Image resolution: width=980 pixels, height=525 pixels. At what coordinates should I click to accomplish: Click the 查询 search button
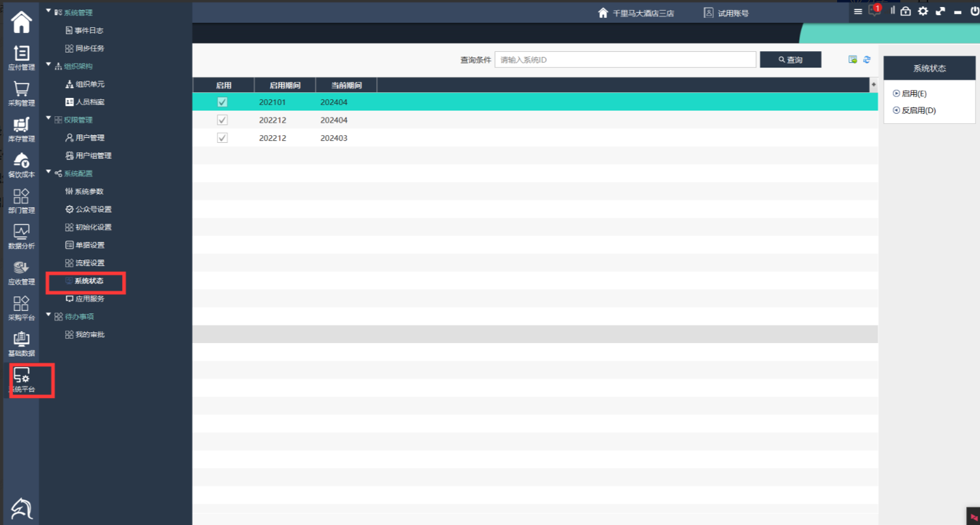pyautogui.click(x=790, y=59)
